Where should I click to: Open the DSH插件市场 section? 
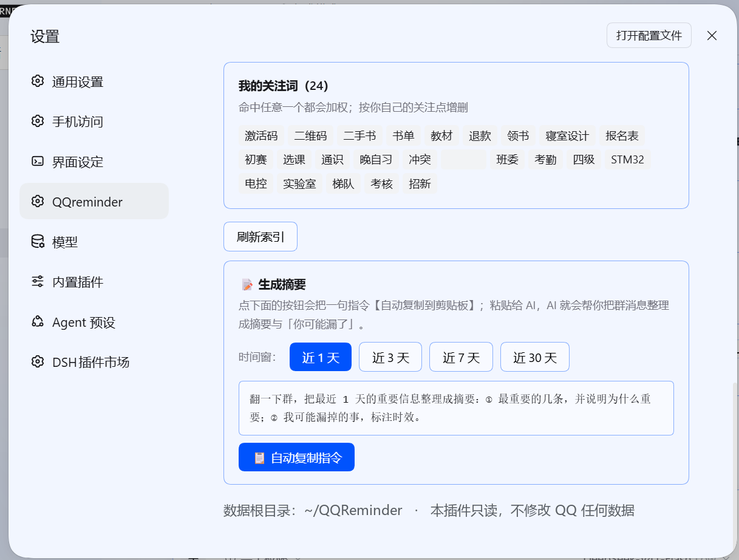pos(94,362)
